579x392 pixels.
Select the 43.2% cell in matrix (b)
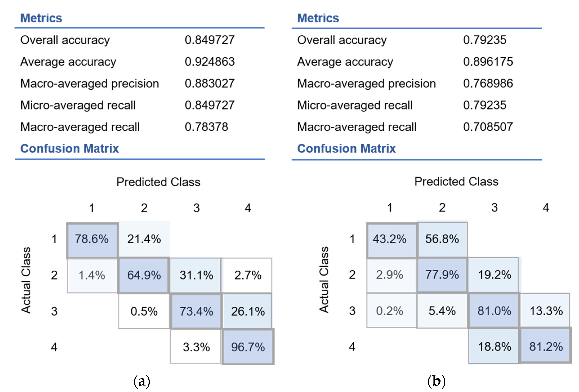389,239
